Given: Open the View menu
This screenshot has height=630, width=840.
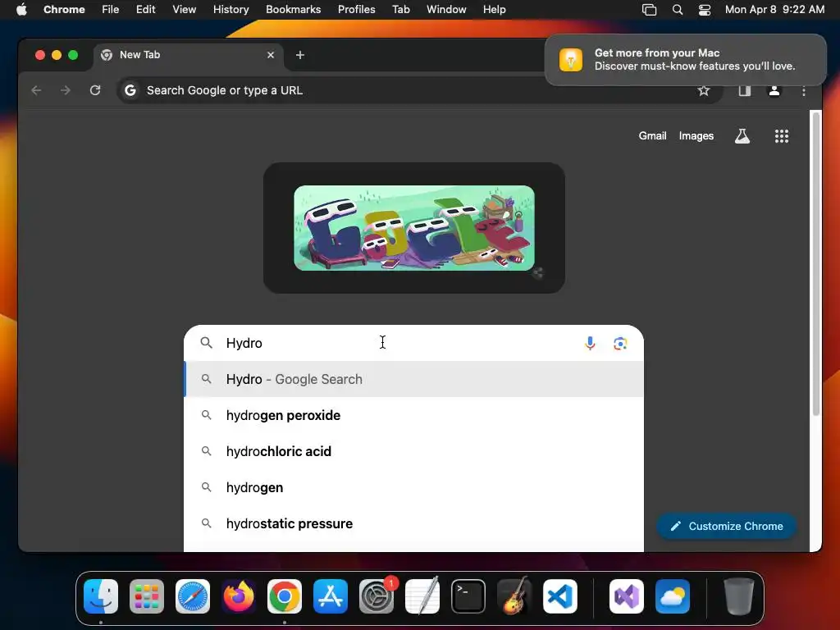Looking at the screenshot, I should tap(184, 10).
